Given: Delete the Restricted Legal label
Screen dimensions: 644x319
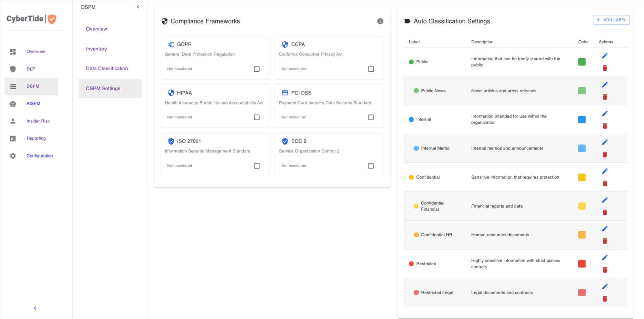Looking at the screenshot, I should click(605, 299).
